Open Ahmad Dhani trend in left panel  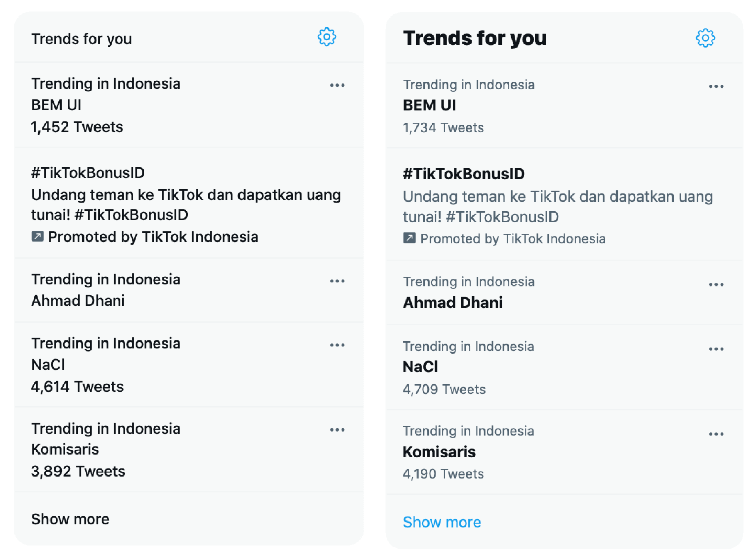[x=78, y=301]
